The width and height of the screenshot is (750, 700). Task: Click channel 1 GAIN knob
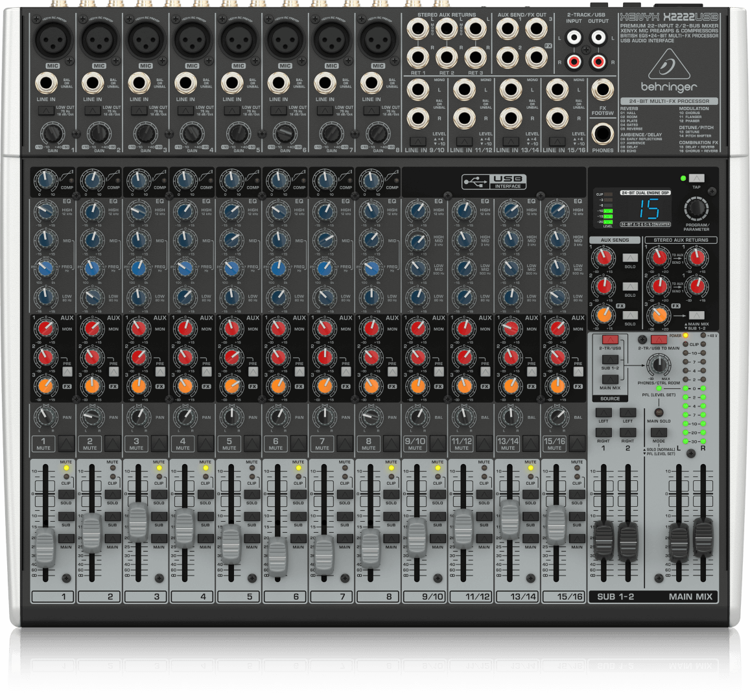(x=53, y=134)
